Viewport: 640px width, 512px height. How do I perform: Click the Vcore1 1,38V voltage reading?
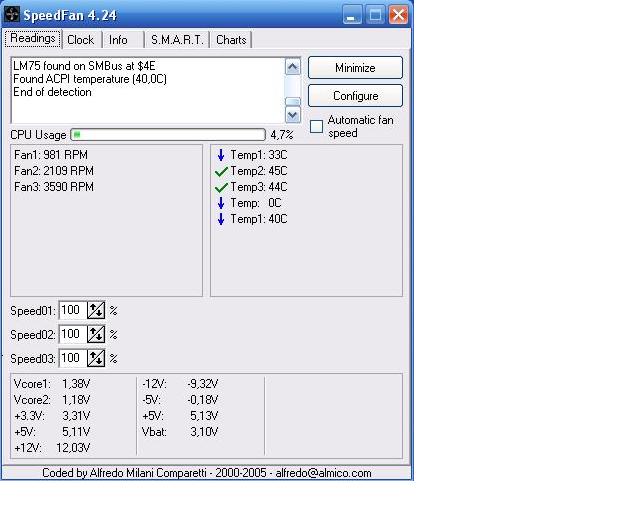tap(52, 384)
